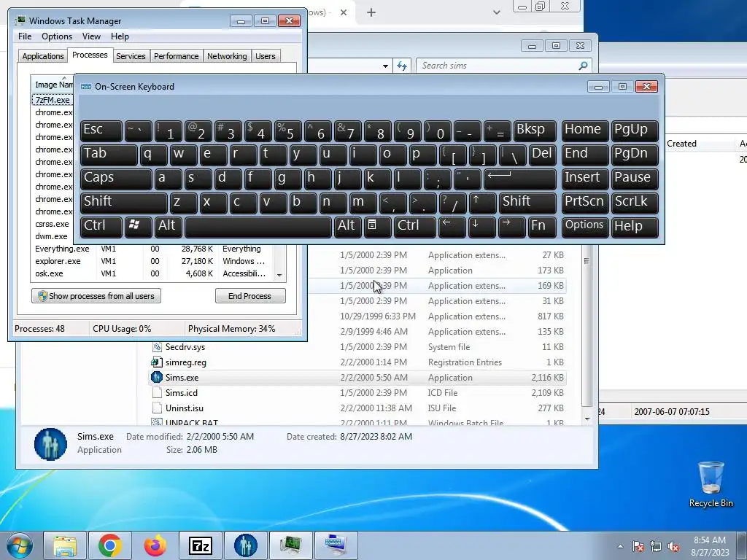Viewport: 747px width, 560px height.
Task: Select the simreg.reg file icon
Action: (156, 362)
